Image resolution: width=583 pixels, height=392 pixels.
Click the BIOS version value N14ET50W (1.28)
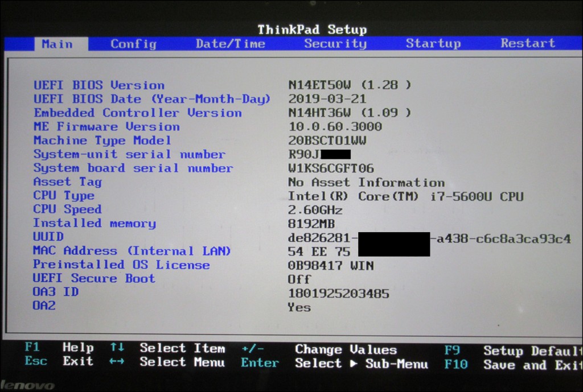pos(350,85)
